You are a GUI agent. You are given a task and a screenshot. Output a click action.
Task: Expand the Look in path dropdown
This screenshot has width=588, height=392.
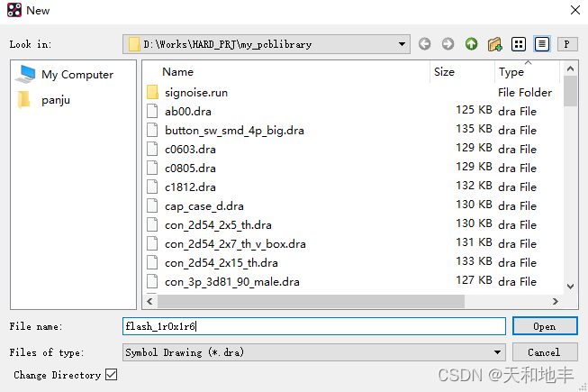click(402, 44)
